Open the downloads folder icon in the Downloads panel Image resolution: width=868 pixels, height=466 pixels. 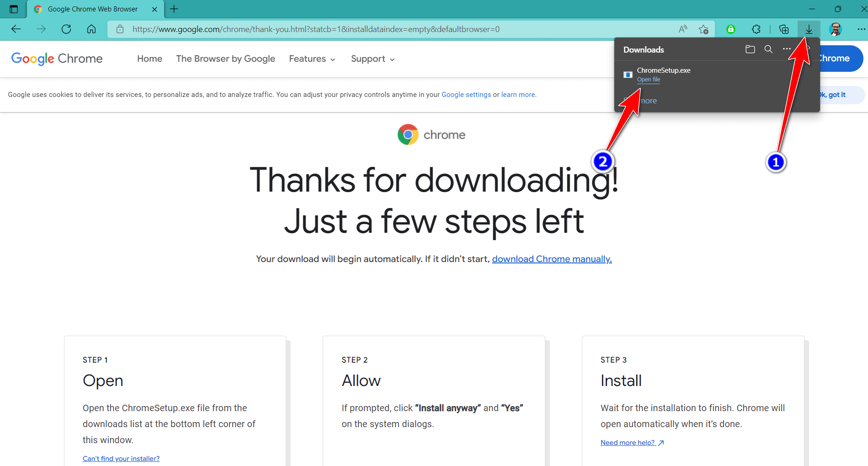click(x=750, y=49)
